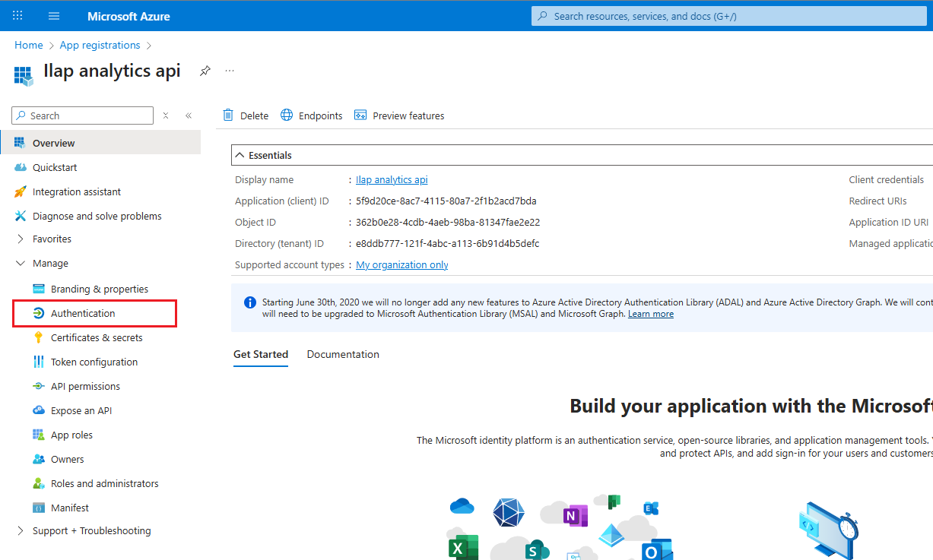
Task: Click the Authentication icon
Action: click(38, 313)
